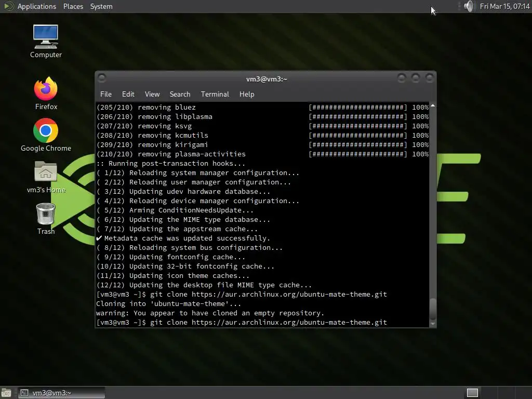Open the terminal Search menu
The height and width of the screenshot is (399, 532).
(180, 95)
